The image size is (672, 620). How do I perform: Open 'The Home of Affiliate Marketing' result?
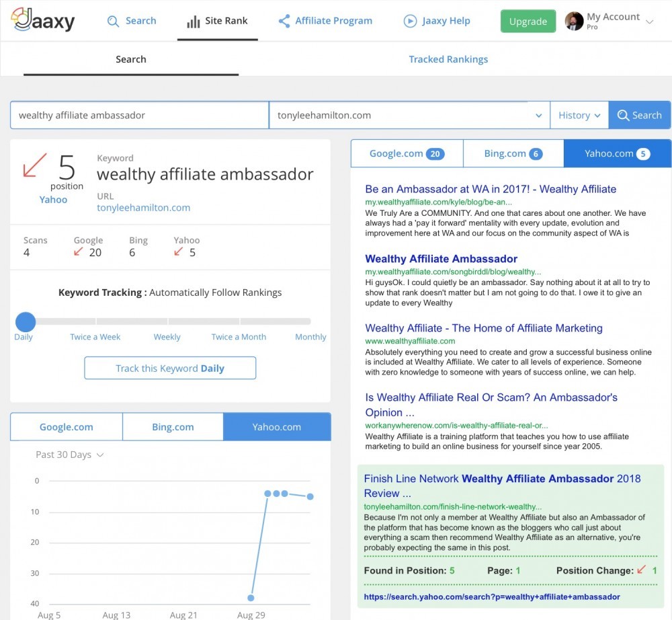484,328
